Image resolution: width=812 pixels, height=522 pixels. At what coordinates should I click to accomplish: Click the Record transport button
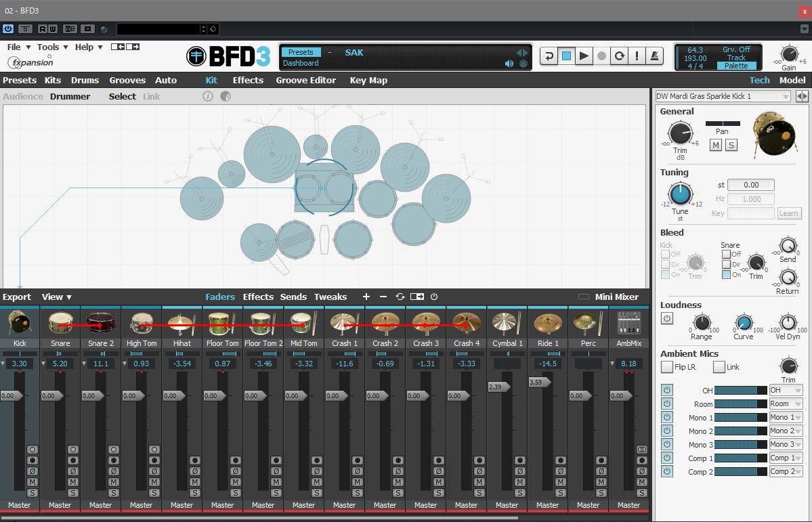(x=601, y=56)
